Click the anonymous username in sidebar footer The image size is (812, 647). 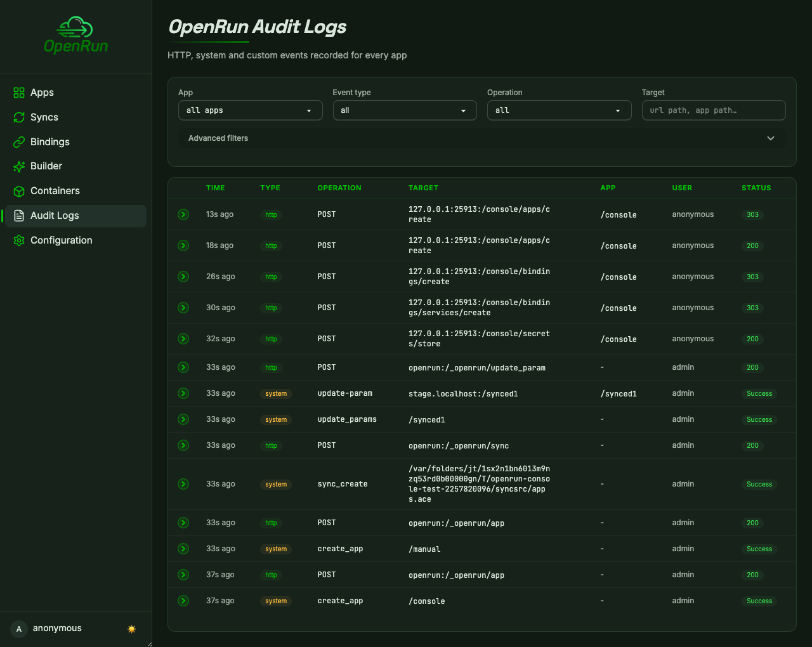pyautogui.click(x=57, y=628)
